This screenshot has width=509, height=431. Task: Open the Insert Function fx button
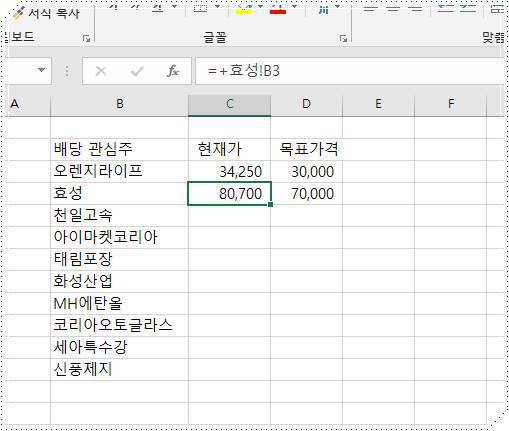[173, 71]
